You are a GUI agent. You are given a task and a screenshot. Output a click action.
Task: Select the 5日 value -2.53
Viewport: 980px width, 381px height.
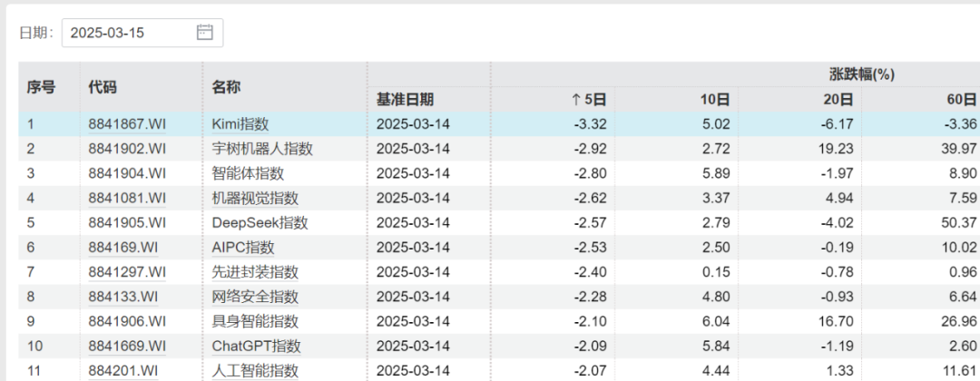coord(591,248)
